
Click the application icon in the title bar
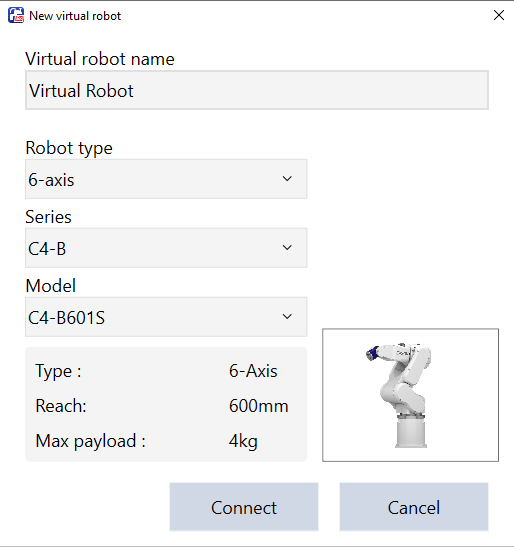point(16,15)
